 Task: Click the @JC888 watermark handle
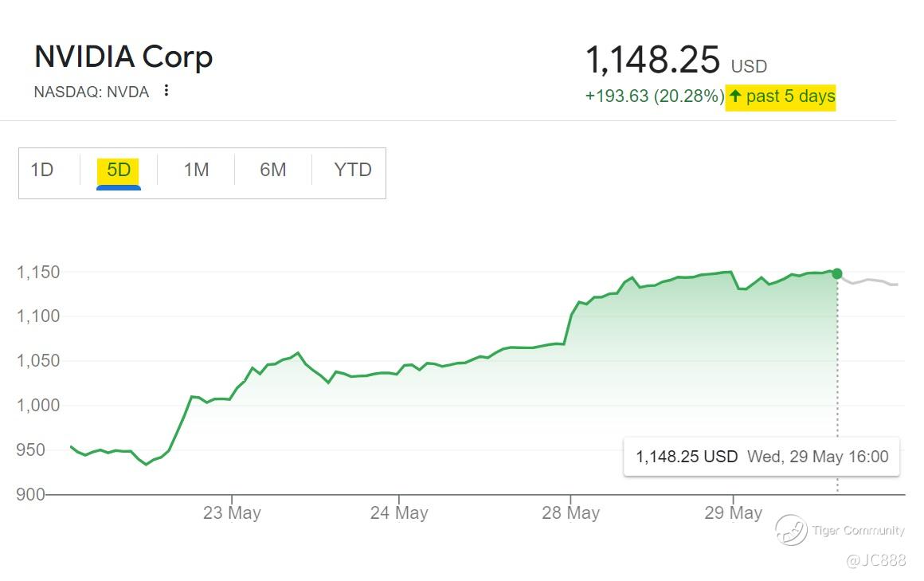876,560
